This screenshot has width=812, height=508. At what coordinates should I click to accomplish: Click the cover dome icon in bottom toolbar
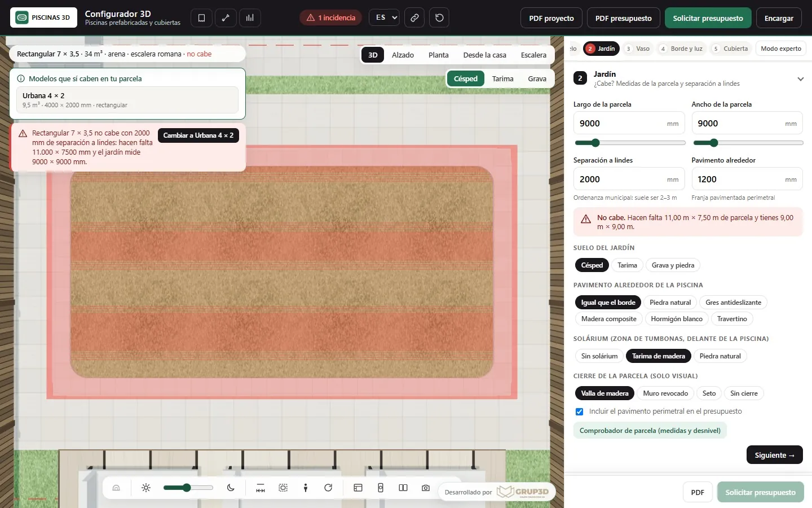point(116,488)
